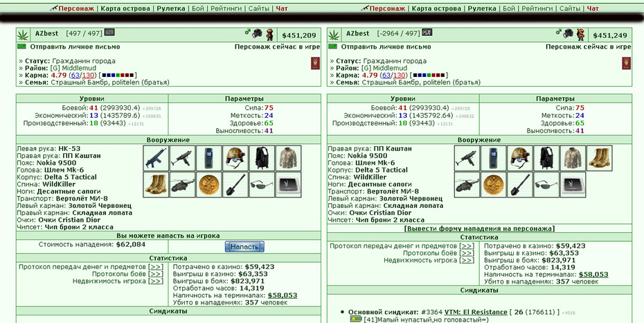Open Рулетка in the left page menu
Screen dimensions: 644x323
pos(171,8)
